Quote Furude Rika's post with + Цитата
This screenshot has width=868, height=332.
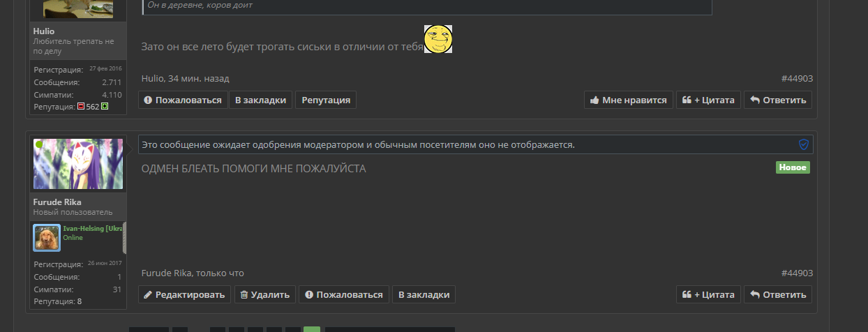tap(708, 294)
